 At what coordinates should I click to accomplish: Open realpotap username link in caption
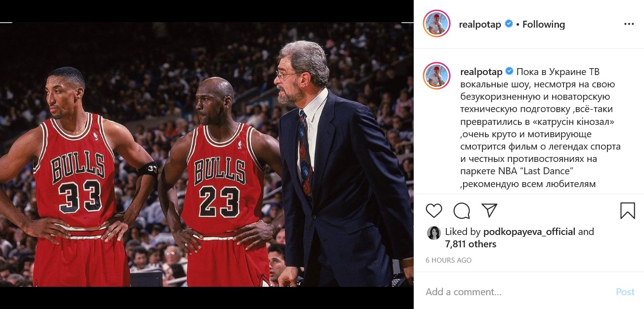[481, 72]
